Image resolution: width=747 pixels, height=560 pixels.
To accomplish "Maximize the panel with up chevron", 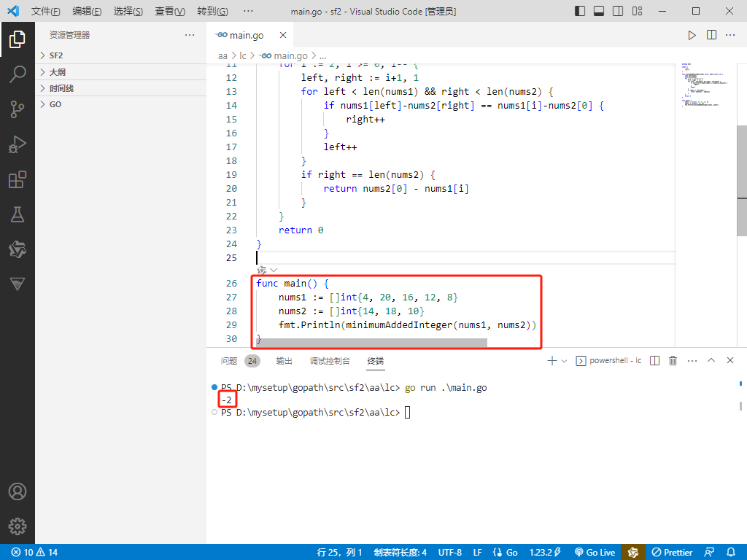I will (711, 360).
